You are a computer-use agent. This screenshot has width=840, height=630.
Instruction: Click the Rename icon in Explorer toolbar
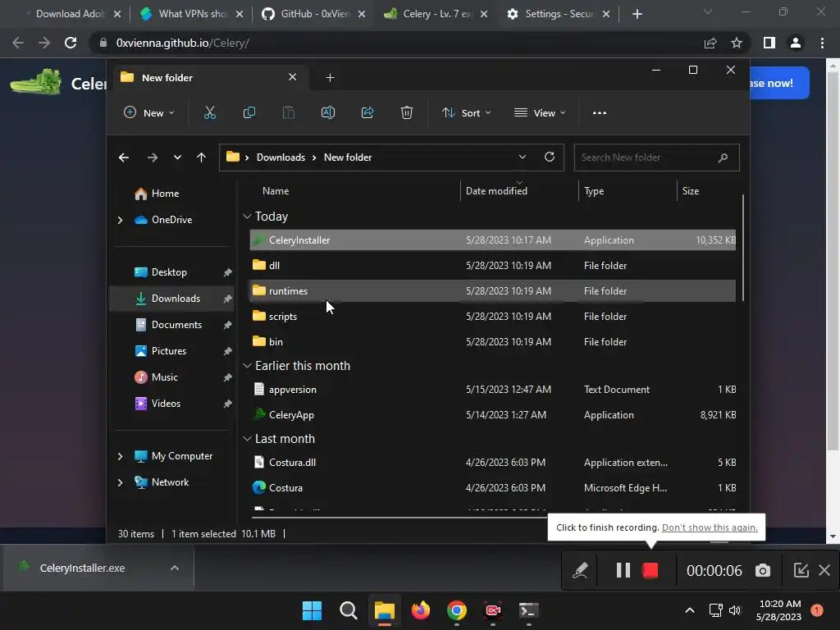click(x=328, y=113)
